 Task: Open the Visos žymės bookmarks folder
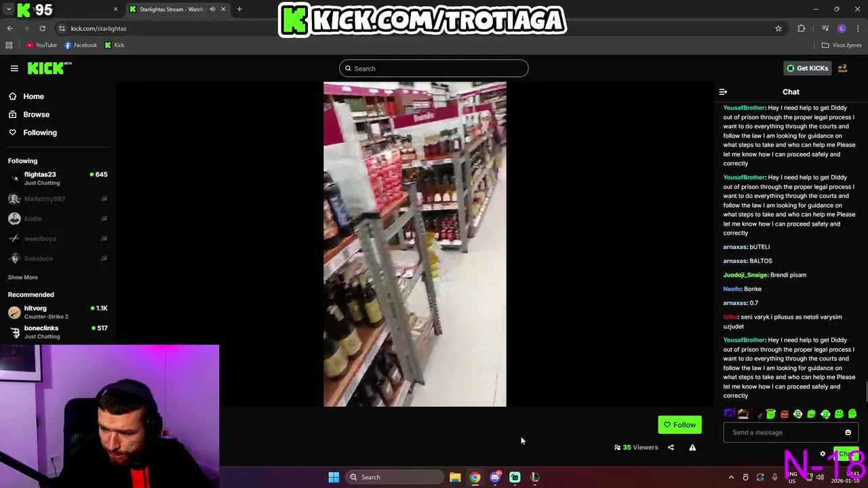(841, 45)
